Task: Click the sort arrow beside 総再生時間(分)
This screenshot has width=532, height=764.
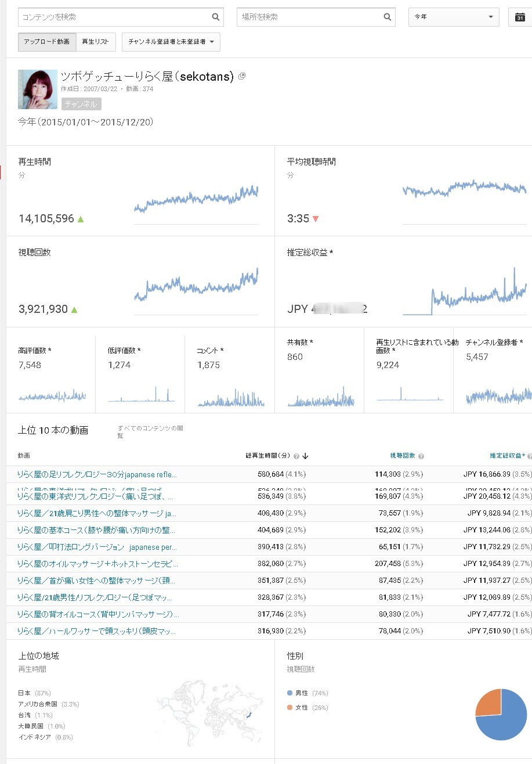Action: (x=305, y=456)
